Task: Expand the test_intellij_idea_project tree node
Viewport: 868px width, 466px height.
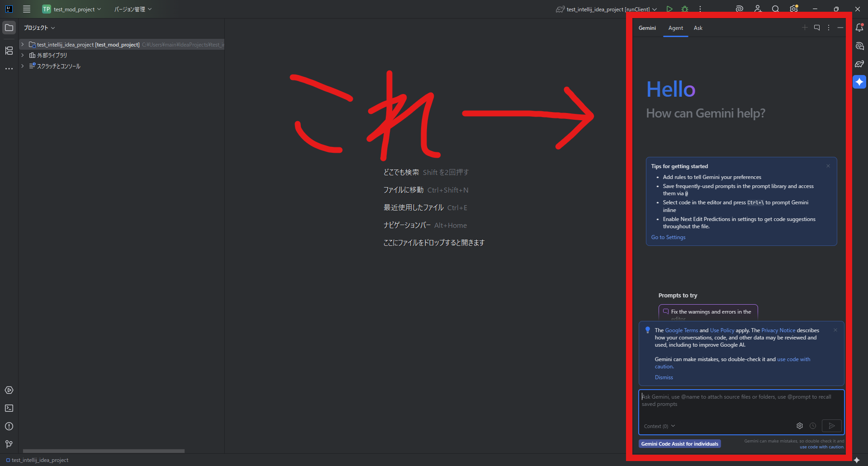Action: 22,44
